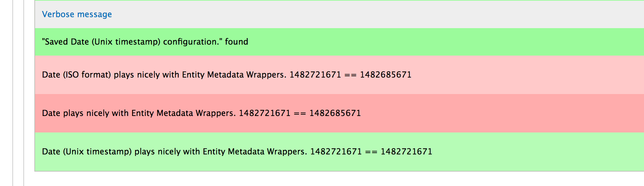
Task: Click 1482721671 in the dark red Date row
Action: [265, 113]
